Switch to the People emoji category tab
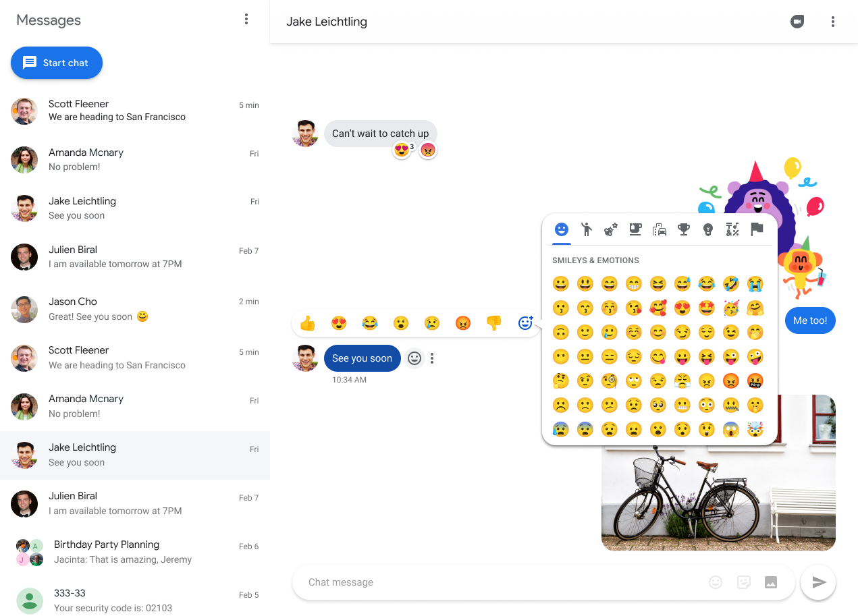 tap(586, 229)
